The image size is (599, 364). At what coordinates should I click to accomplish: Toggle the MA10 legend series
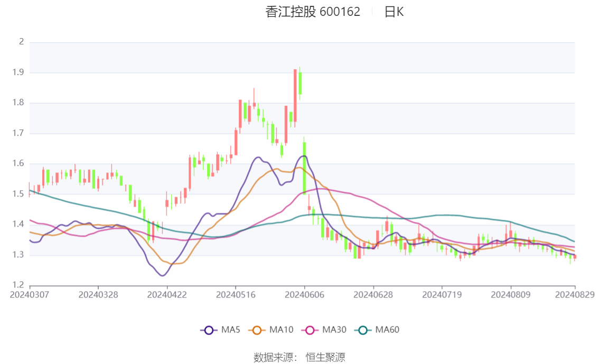tap(271, 330)
